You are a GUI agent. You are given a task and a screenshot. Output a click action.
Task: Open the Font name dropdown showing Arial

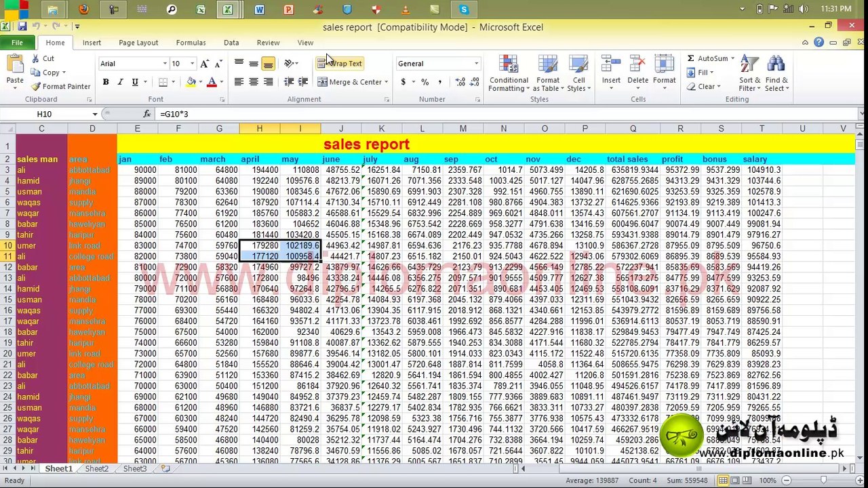click(x=165, y=64)
